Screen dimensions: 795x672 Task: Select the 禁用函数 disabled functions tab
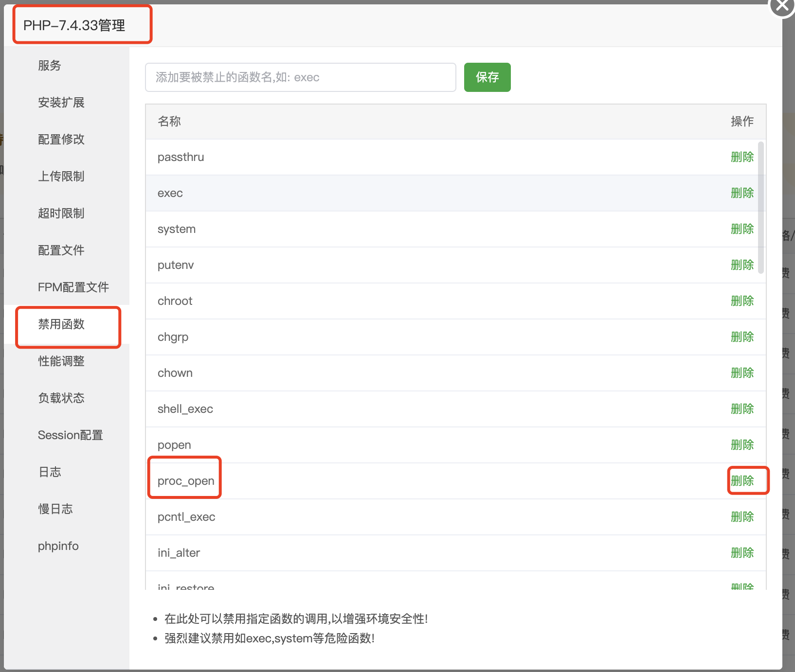[61, 324]
